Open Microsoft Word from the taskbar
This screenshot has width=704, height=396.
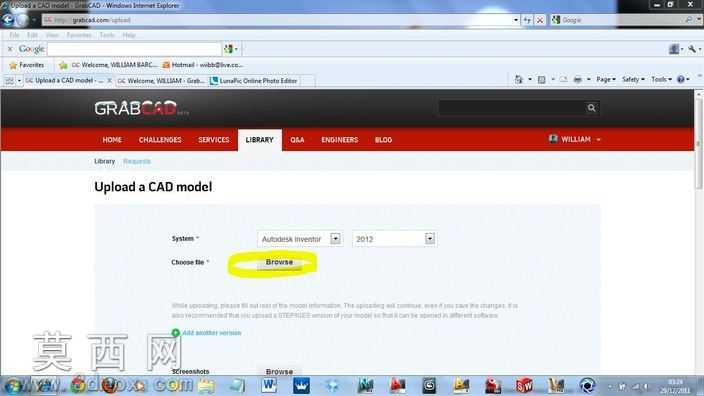click(269, 385)
